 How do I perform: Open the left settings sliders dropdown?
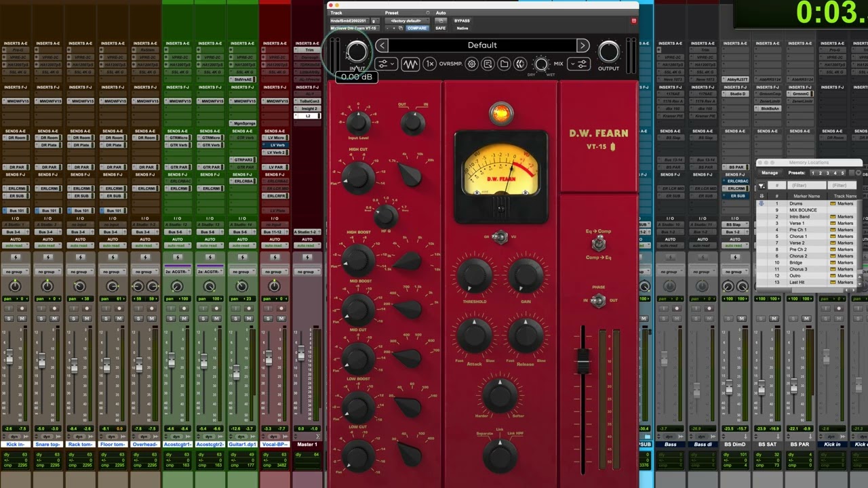pyautogui.click(x=386, y=64)
